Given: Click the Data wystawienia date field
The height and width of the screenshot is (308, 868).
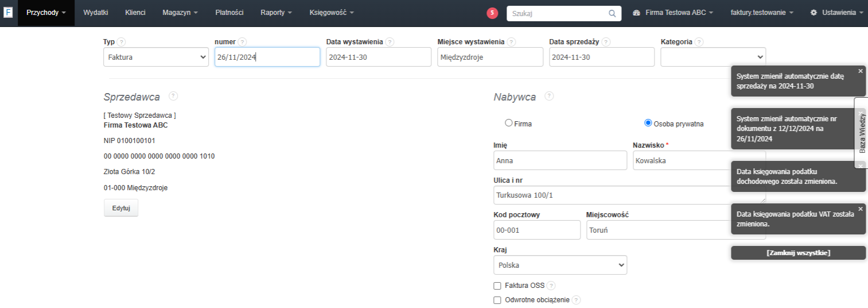Looking at the screenshot, I should (x=379, y=57).
